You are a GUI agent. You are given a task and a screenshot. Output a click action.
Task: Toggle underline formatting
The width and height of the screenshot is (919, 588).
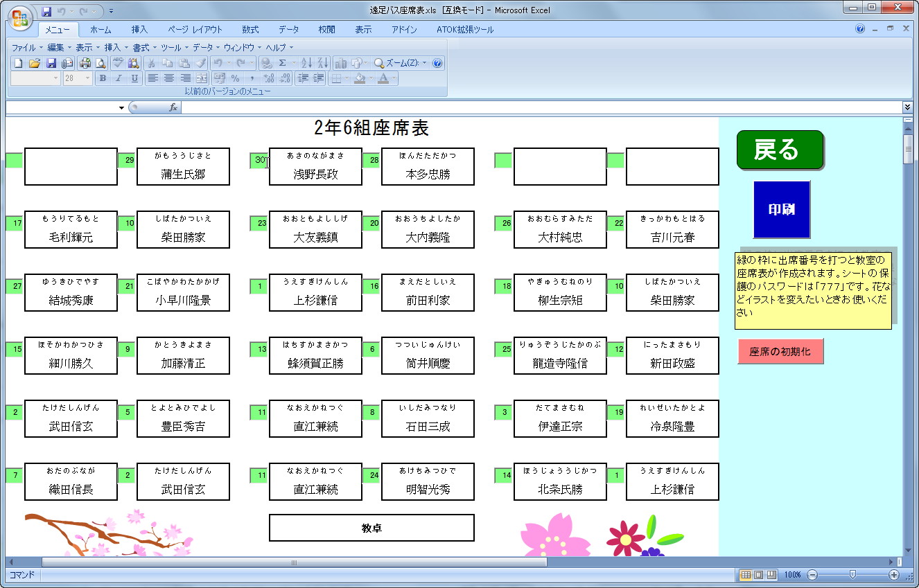coord(134,78)
